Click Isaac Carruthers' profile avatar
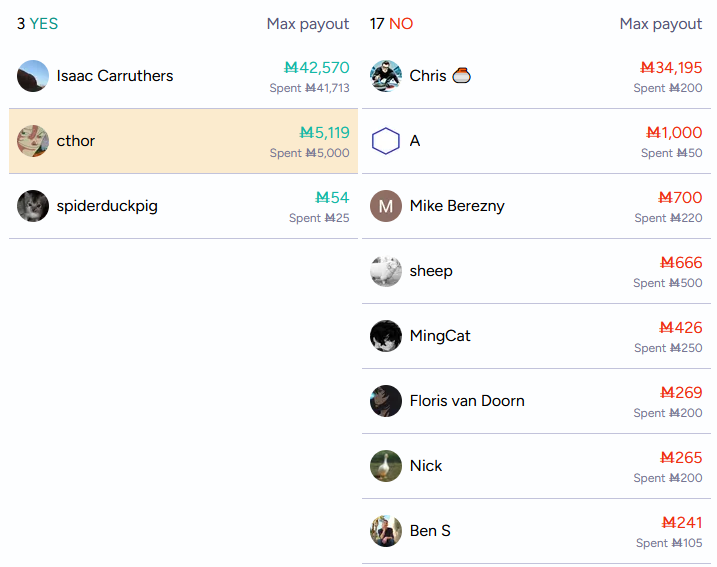Image resolution: width=717 pixels, height=567 pixels. click(33, 76)
